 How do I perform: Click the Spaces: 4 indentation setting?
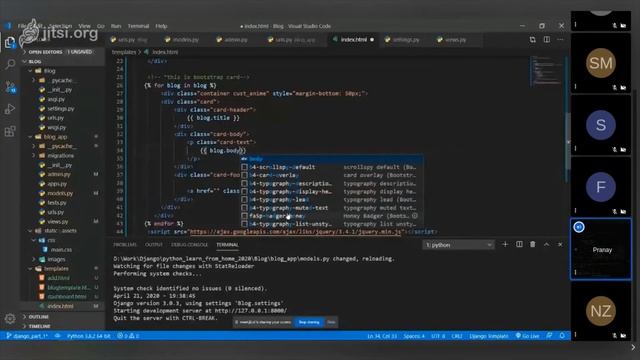click(414, 336)
